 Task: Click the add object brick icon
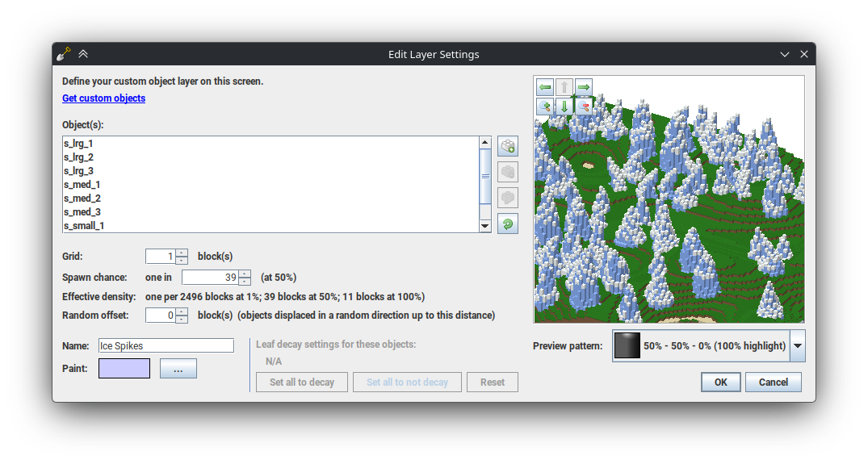tap(508, 146)
